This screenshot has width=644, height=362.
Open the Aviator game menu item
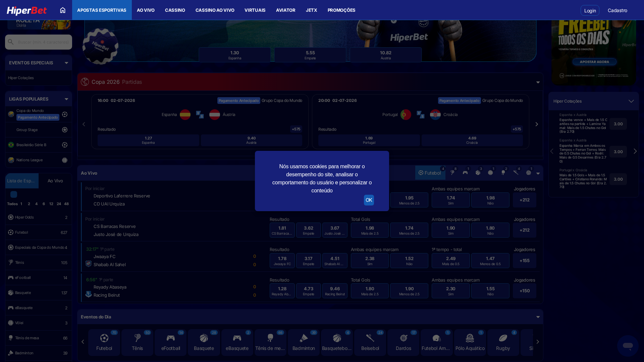[286, 10]
